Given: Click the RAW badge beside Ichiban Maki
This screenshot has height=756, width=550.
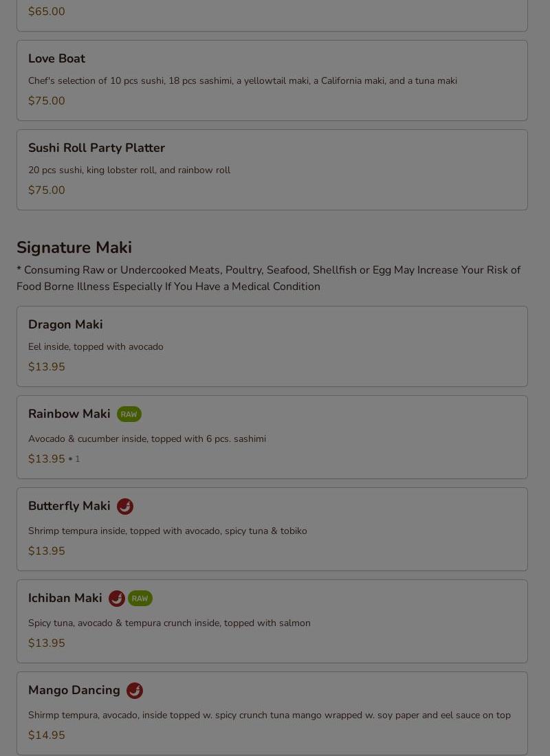Looking at the screenshot, I should 140,599.
